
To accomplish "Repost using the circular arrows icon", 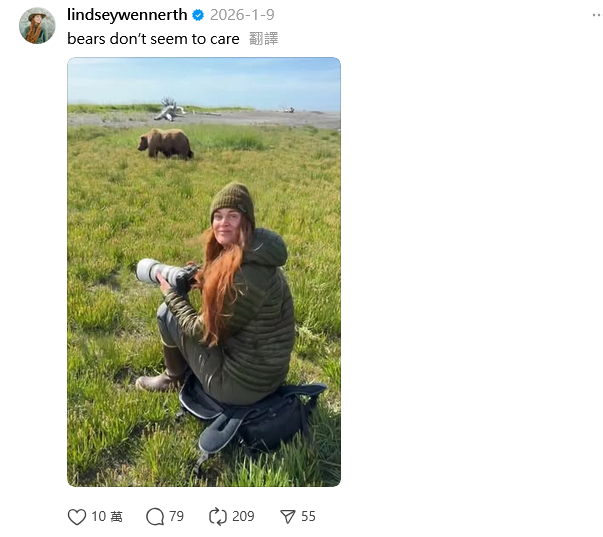I will click(x=218, y=517).
